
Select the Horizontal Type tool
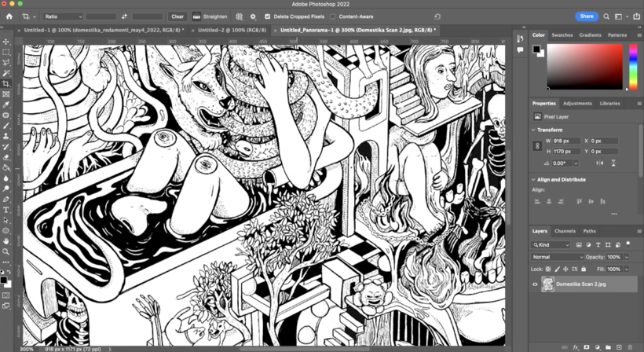tap(5, 210)
